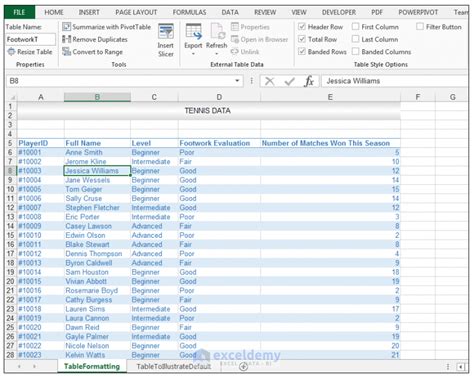The width and height of the screenshot is (474, 377).
Task: Click the previous sheet navigation arrow
Action: (19, 366)
